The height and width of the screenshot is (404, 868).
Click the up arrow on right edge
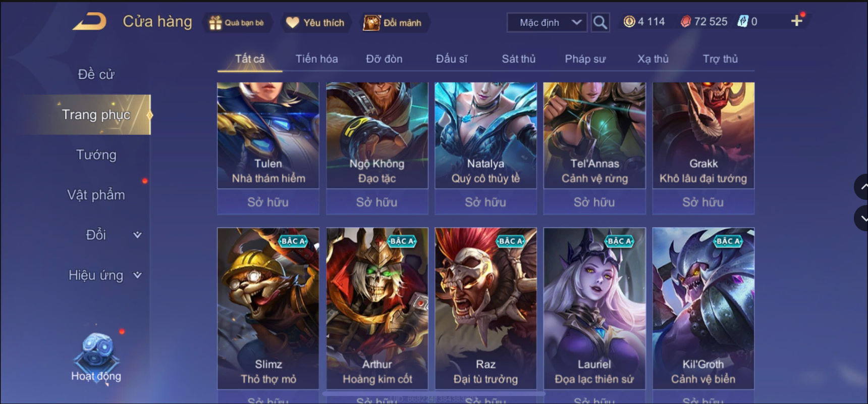862,187
